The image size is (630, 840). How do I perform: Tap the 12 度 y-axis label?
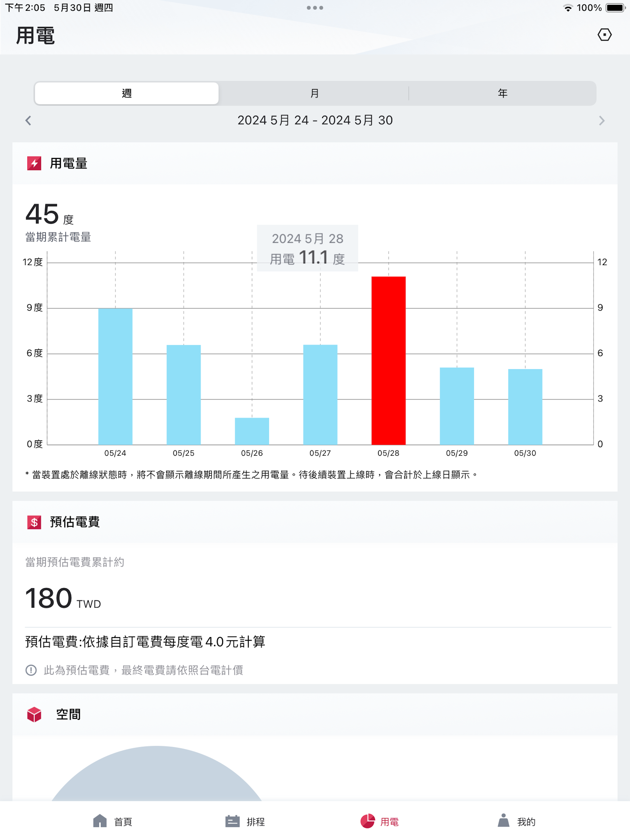(x=33, y=262)
